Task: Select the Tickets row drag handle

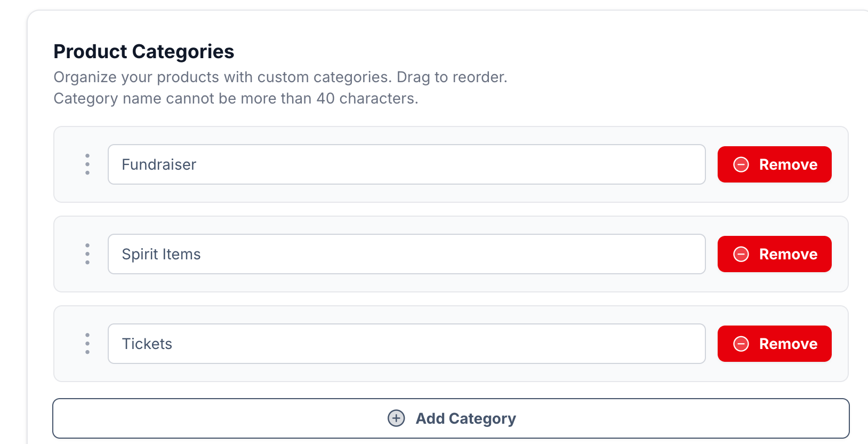Action: tap(87, 344)
